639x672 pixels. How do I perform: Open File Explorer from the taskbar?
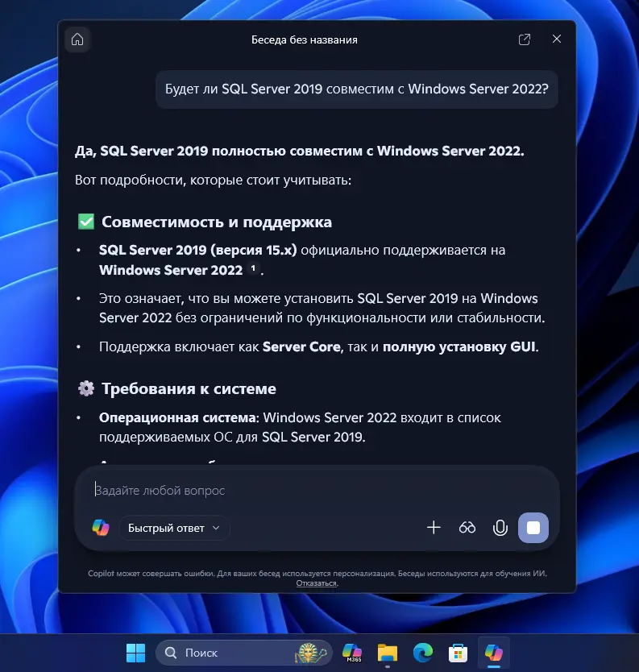point(388,653)
